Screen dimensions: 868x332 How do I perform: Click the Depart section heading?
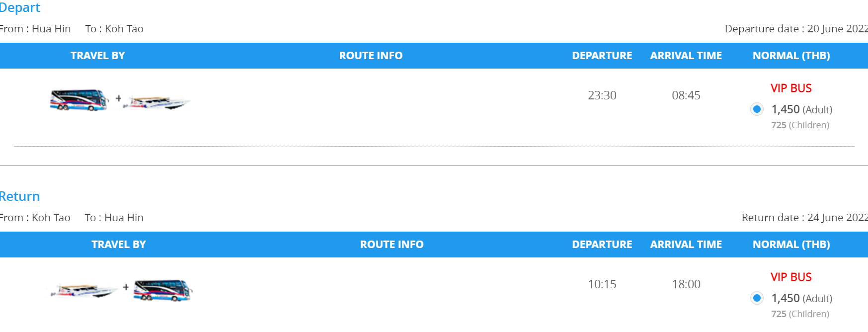(20, 7)
